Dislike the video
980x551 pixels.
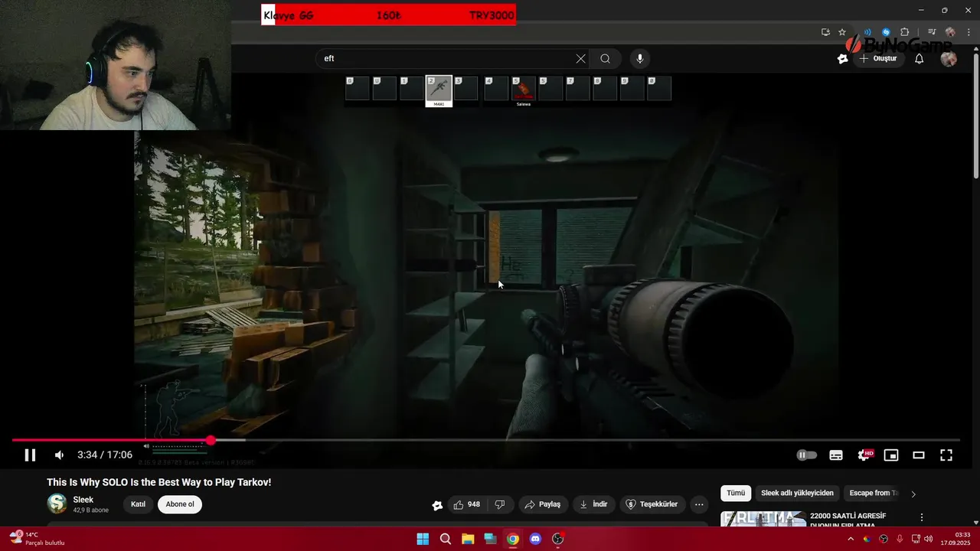[500, 504]
